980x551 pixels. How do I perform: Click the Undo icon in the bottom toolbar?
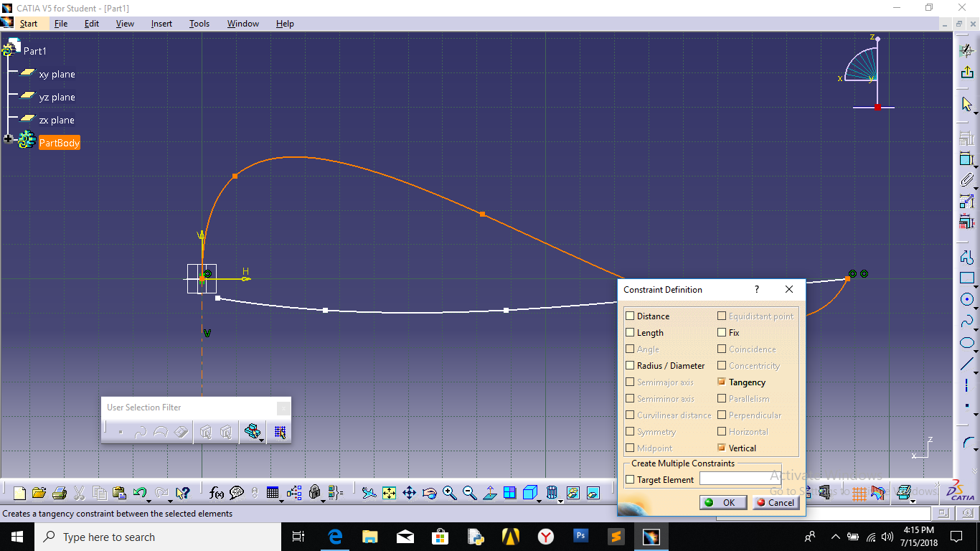(x=141, y=493)
